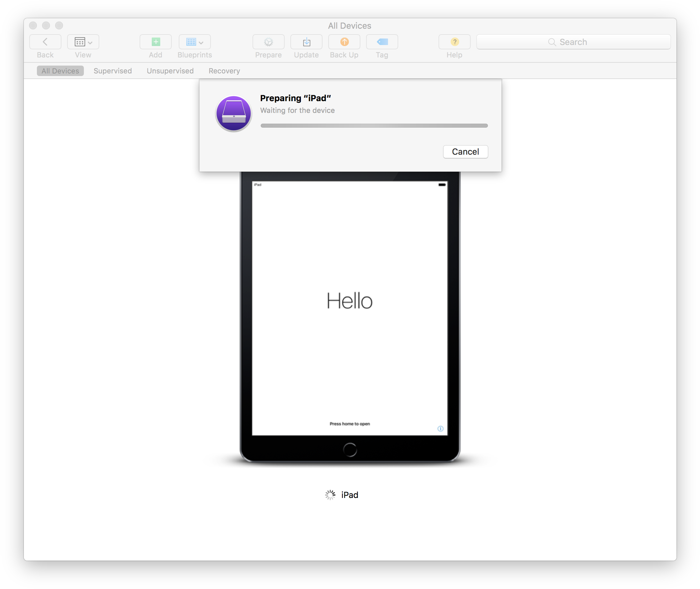Open Help with the question mark icon
Image resolution: width=700 pixels, height=589 pixels.
click(x=455, y=42)
